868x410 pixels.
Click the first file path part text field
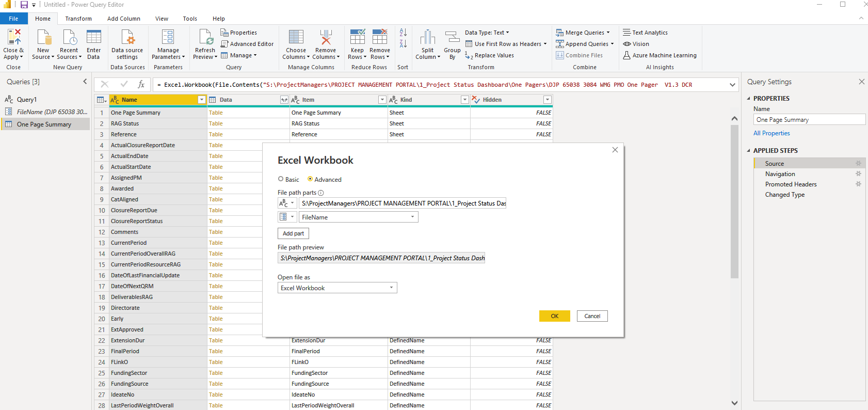[403, 203]
